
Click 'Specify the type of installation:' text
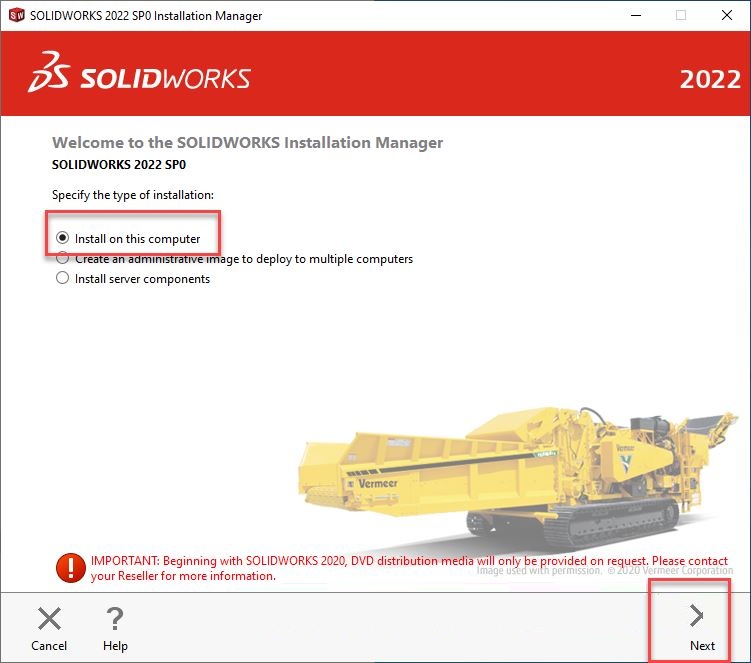point(133,195)
